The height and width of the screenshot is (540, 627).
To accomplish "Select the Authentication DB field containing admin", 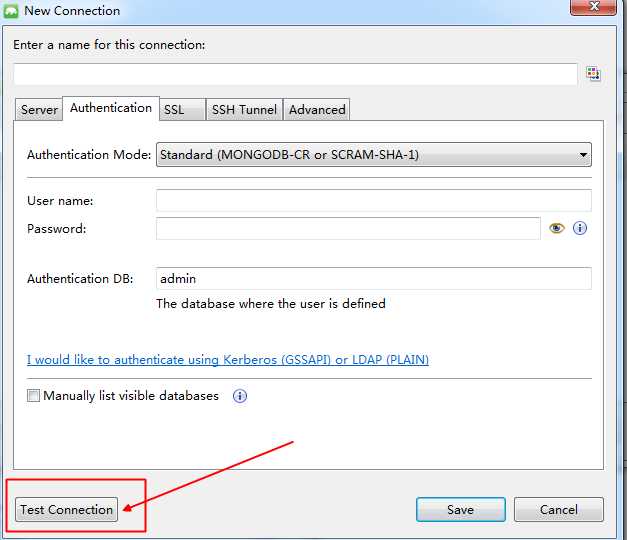I will point(373,278).
